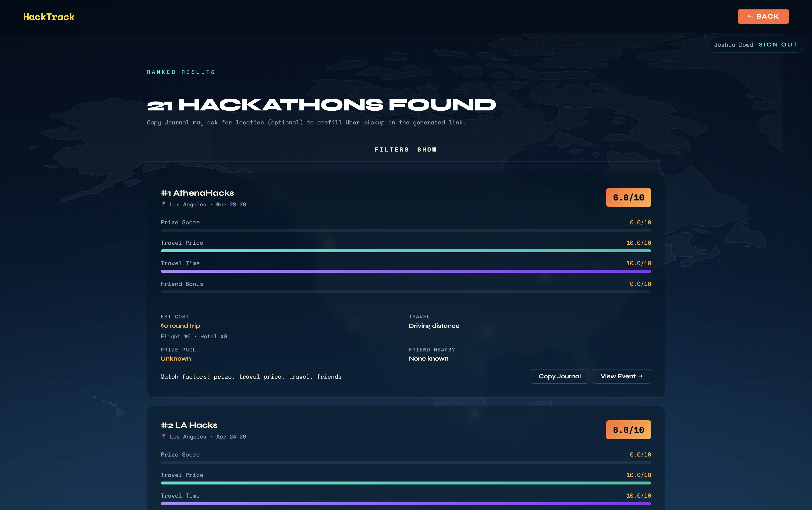
Task: Click the $0 round trip cost
Action: coord(180,326)
